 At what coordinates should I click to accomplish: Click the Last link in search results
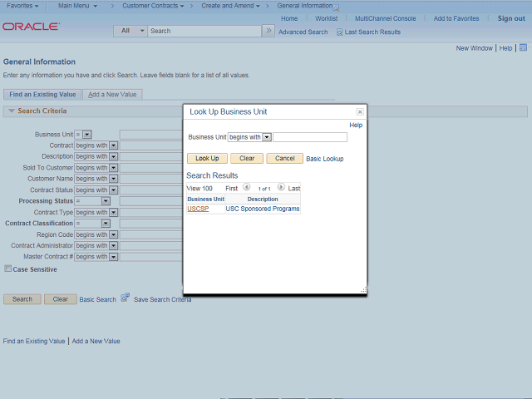tap(293, 189)
